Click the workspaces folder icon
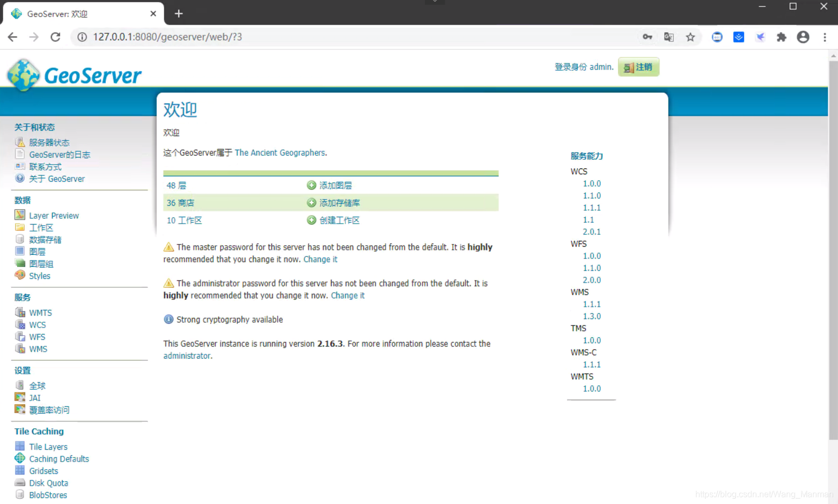 point(20,227)
